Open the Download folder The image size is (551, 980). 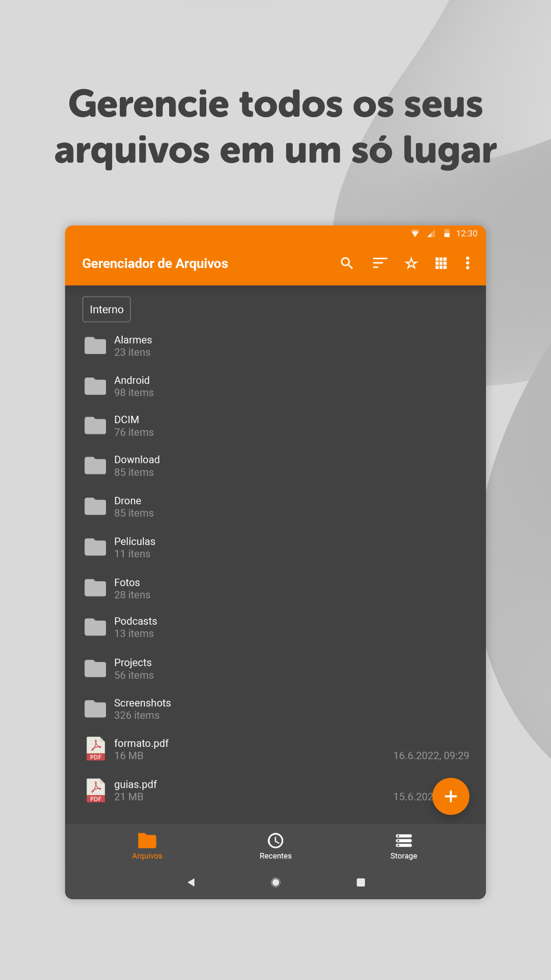(x=275, y=466)
